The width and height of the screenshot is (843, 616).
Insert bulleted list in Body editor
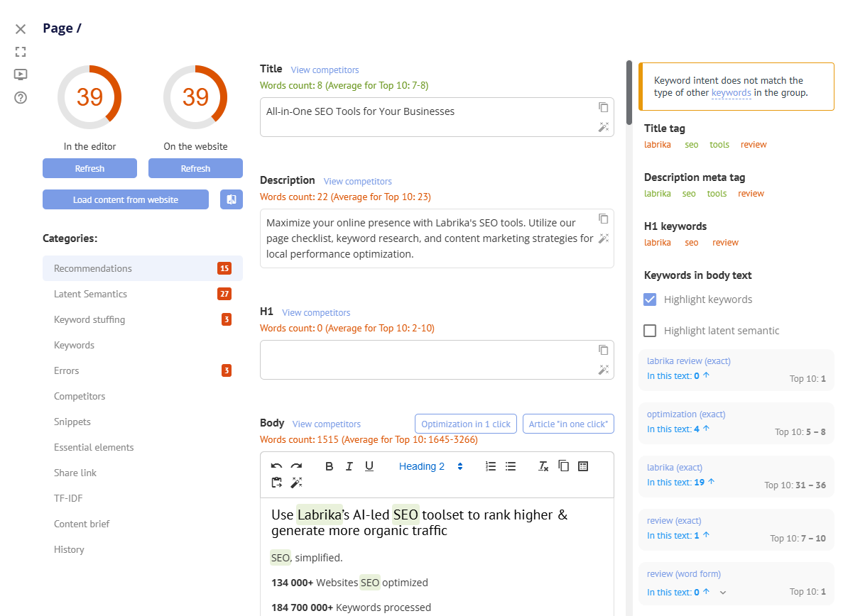pos(510,466)
